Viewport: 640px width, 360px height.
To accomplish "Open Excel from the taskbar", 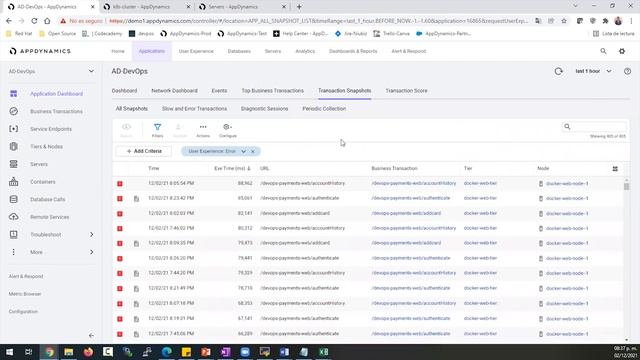I will (x=324, y=352).
